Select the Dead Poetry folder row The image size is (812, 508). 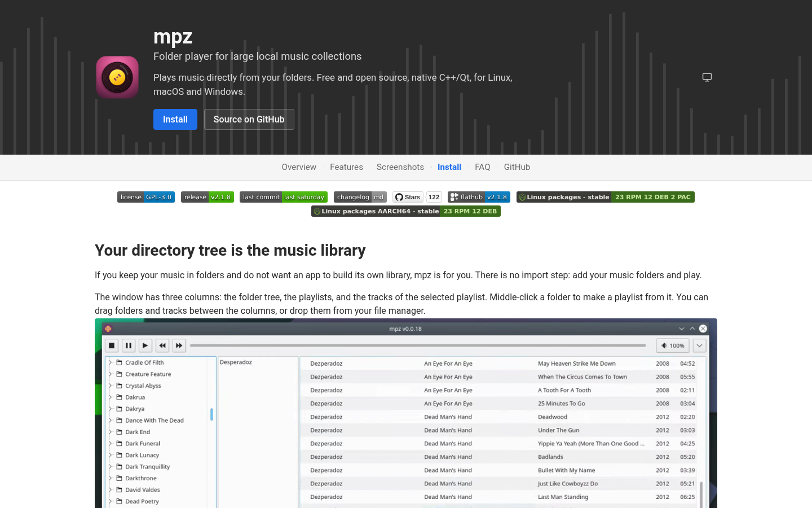click(x=157, y=501)
